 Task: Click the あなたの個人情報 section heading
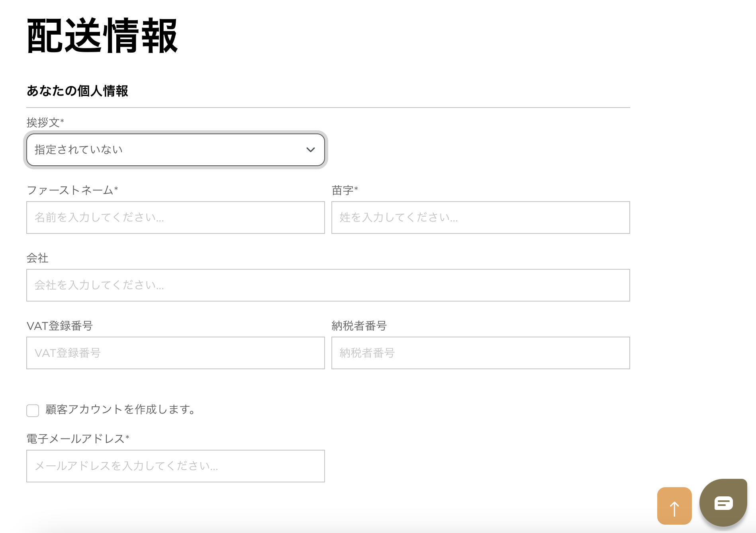click(x=77, y=91)
